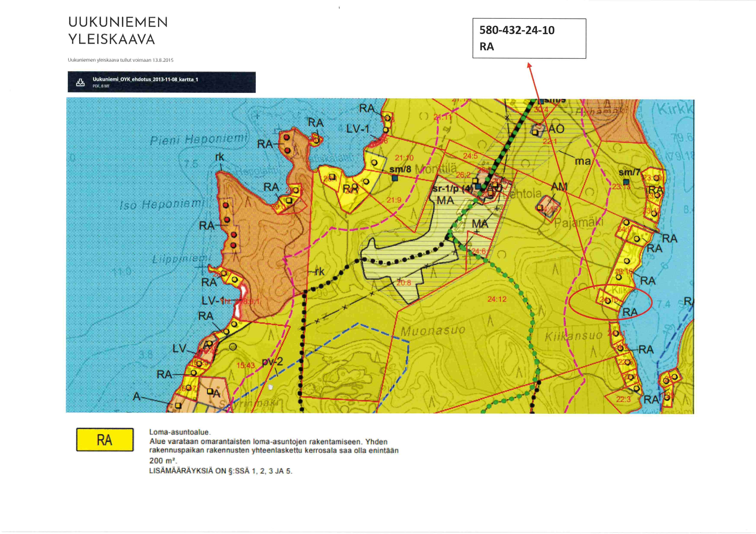This screenshot has height=534, width=756.
Task: Click parcel number 20:8
Action: pyautogui.click(x=404, y=283)
